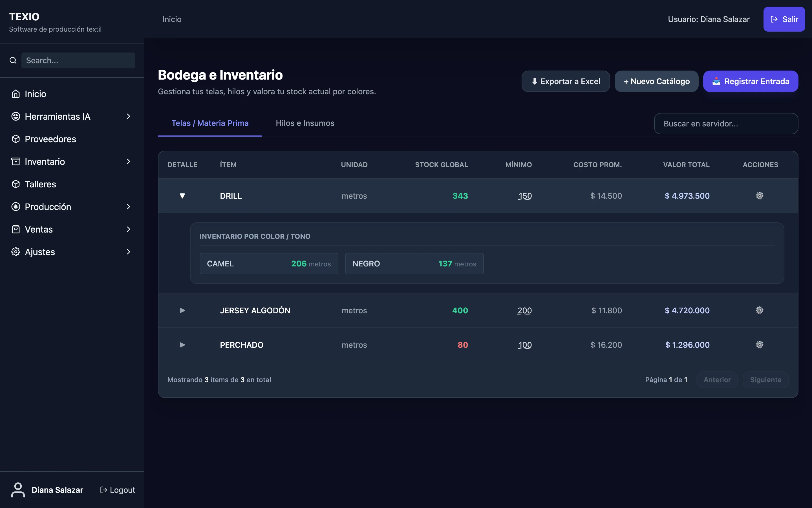The height and width of the screenshot is (508, 812).
Task: Click the PERCHADO minimum value 100
Action: point(525,345)
